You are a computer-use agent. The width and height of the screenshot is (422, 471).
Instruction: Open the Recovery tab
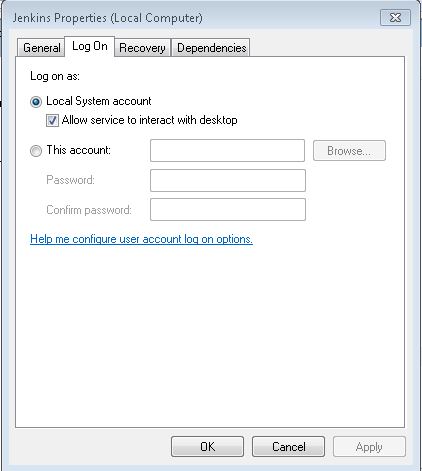[142, 48]
